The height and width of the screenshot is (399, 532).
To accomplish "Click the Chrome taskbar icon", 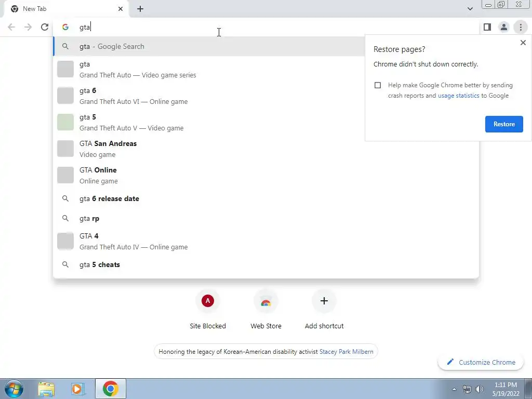I will [110, 389].
